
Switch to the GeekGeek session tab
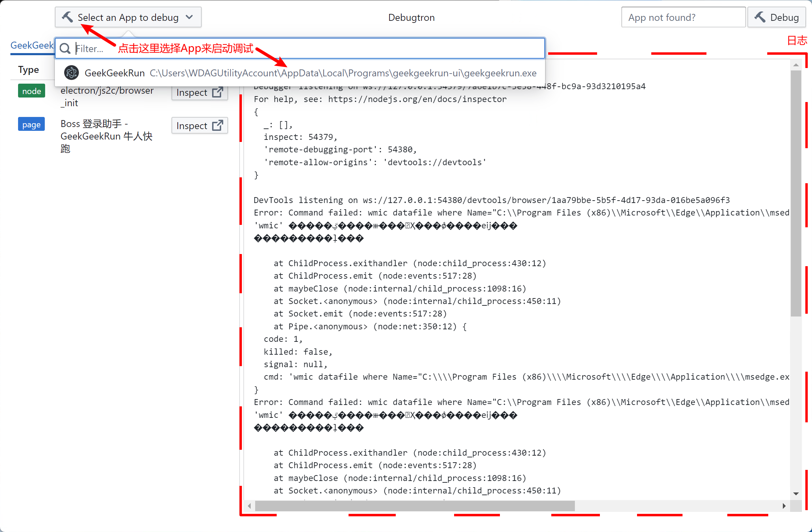click(32, 45)
